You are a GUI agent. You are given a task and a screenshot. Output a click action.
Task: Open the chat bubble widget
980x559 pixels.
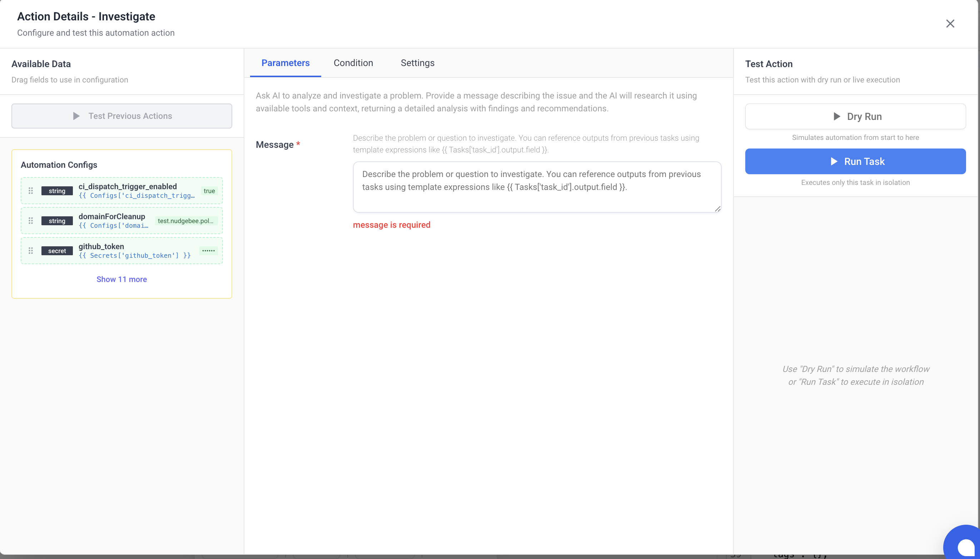[x=964, y=544]
